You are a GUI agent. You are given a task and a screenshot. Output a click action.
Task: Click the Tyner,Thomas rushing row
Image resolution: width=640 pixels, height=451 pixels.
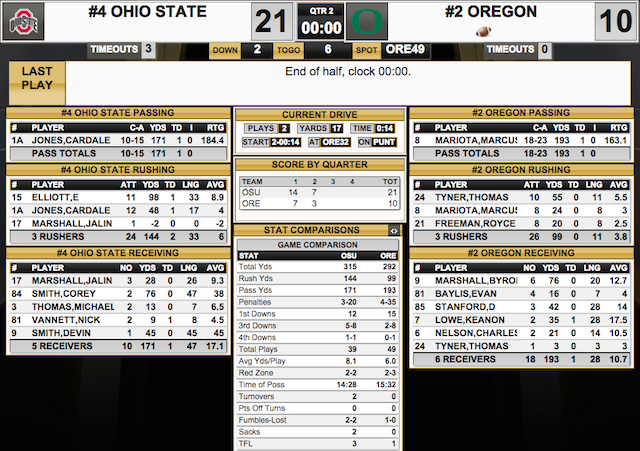coord(521,198)
